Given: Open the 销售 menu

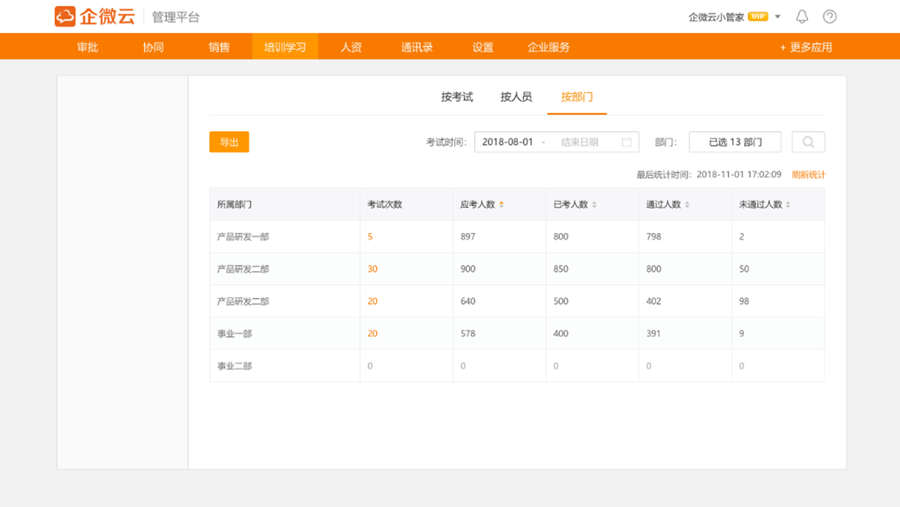Looking at the screenshot, I should point(219,47).
